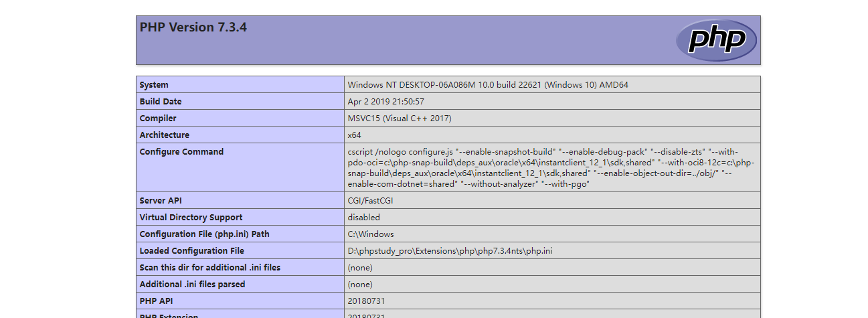Select the 'PHP Version 7.3.4' heading

tap(193, 27)
